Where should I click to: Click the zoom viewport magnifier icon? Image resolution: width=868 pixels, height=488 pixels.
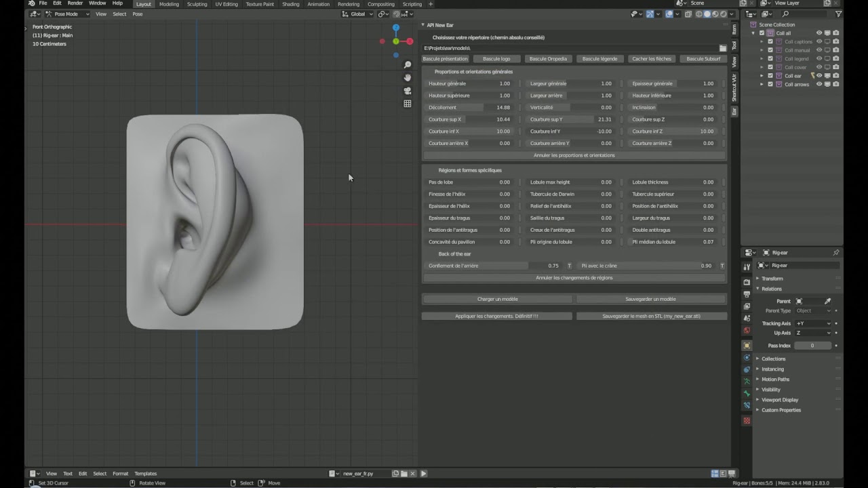408,65
